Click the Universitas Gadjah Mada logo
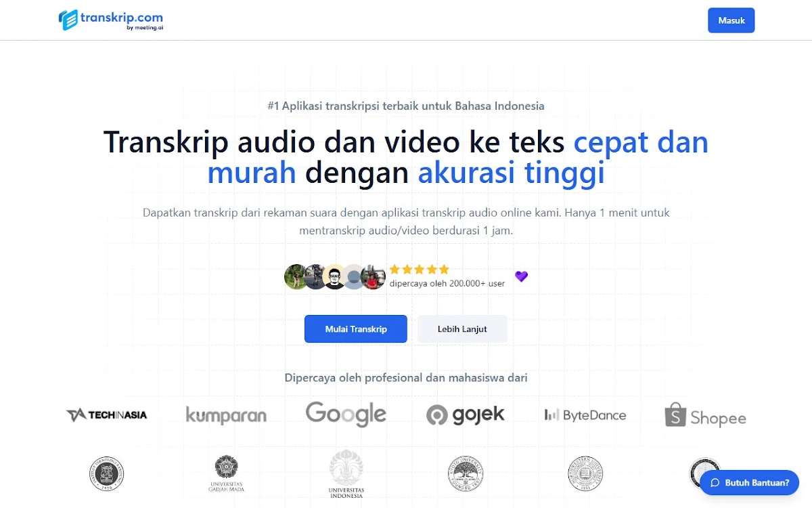This screenshot has width=812, height=508. coord(226,473)
